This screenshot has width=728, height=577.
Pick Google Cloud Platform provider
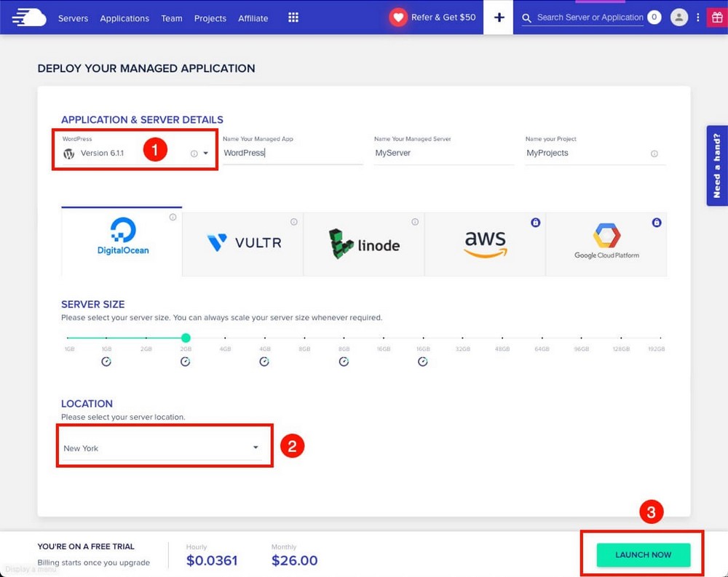tap(606, 244)
